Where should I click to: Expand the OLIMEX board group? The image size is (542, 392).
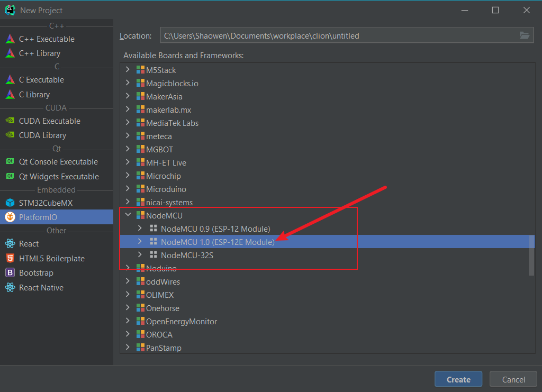(x=127, y=295)
